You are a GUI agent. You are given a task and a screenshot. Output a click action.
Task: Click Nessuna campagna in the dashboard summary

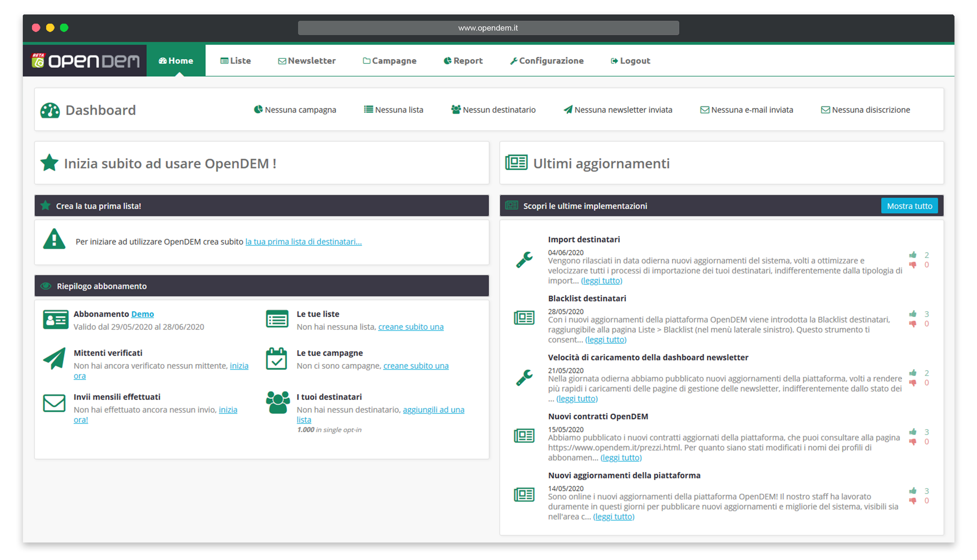[x=295, y=110]
